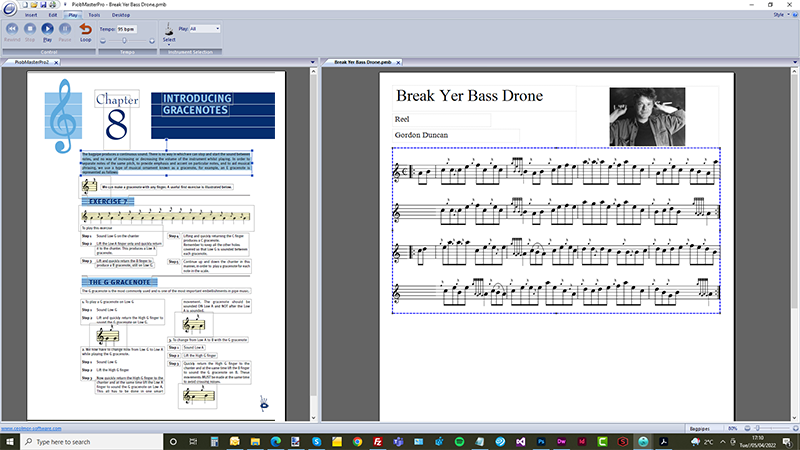Click the treble clef chapter graphic

pos(63,116)
